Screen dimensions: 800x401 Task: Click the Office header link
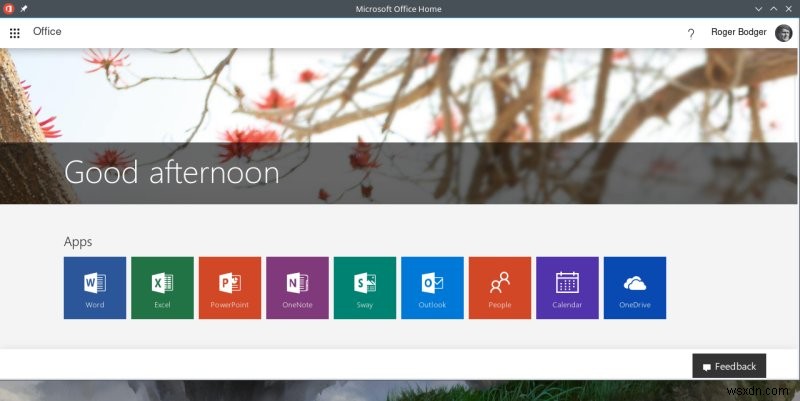coord(47,31)
